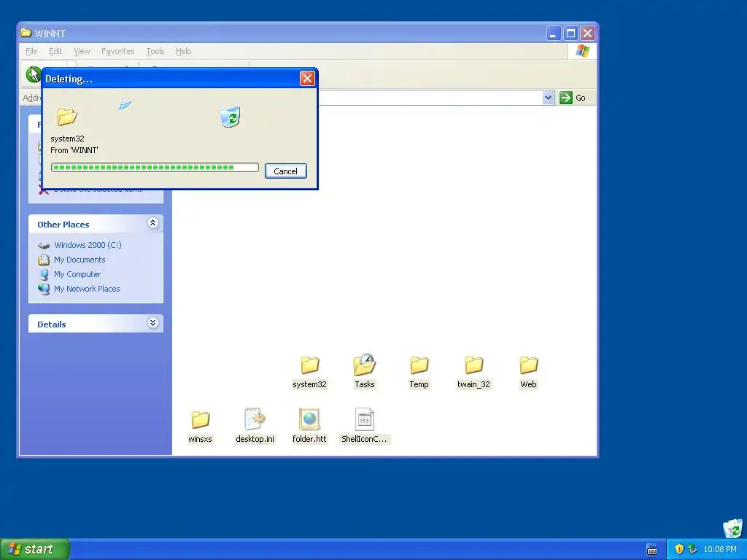747x560 pixels.
Task: Select the folder.htt file icon
Action: click(x=309, y=419)
